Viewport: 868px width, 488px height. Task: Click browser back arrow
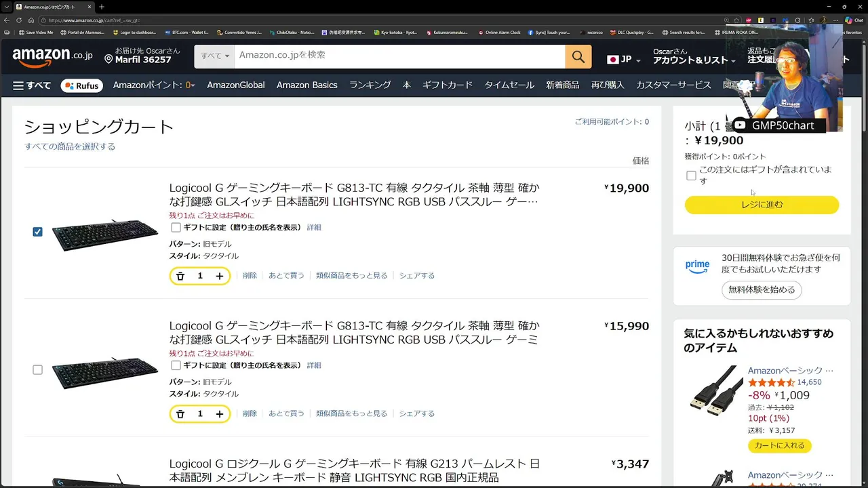pyautogui.click(x=7, y=20)
